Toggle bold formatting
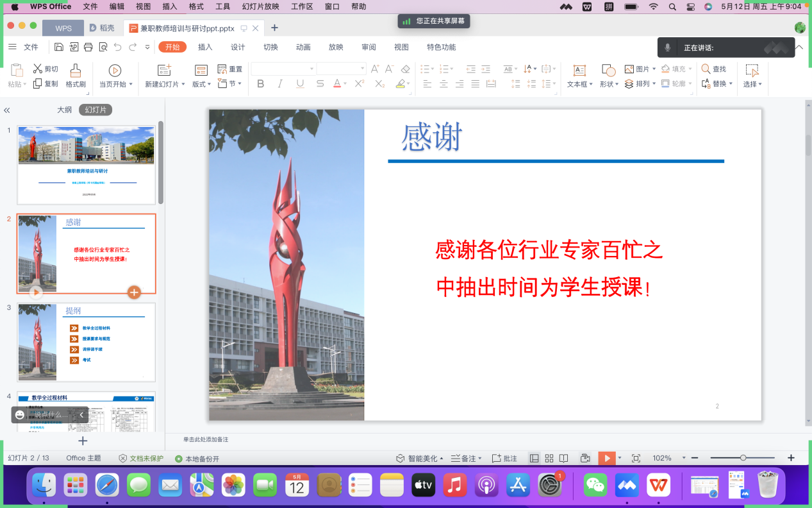812x508 pixels. click(x=260, y=83)
